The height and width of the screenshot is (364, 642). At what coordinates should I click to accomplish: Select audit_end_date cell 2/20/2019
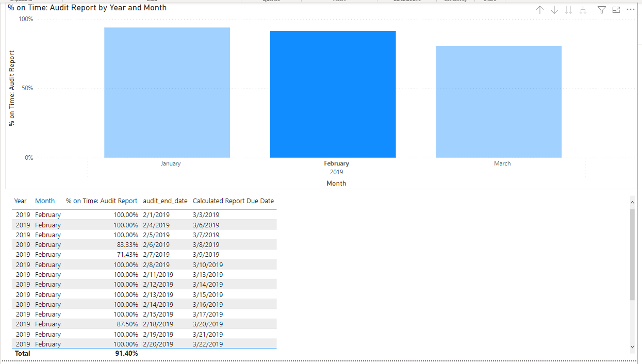158,344
